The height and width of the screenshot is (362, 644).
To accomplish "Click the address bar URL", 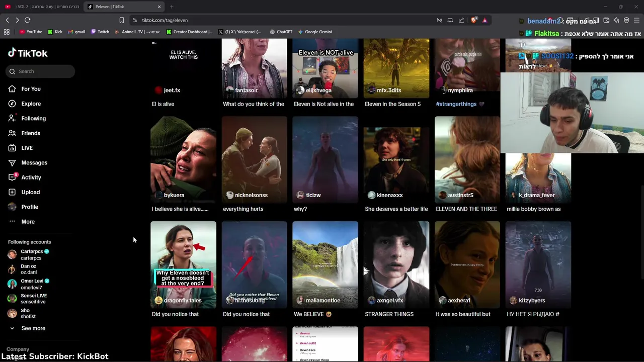I will [x=165, y=20].
